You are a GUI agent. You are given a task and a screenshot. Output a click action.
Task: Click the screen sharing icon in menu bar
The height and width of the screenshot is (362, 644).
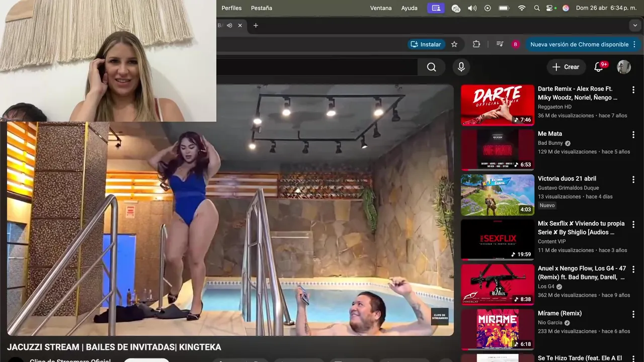436,8
